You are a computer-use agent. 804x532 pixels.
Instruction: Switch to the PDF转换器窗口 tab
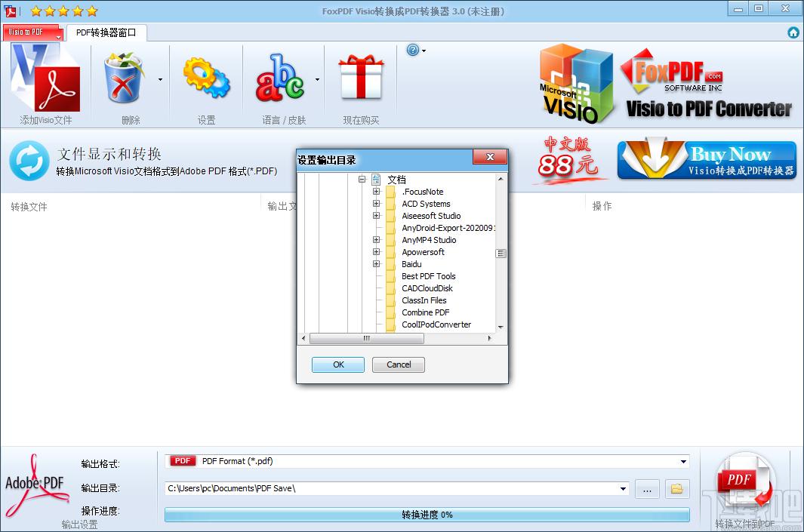[x=106, y=32]
